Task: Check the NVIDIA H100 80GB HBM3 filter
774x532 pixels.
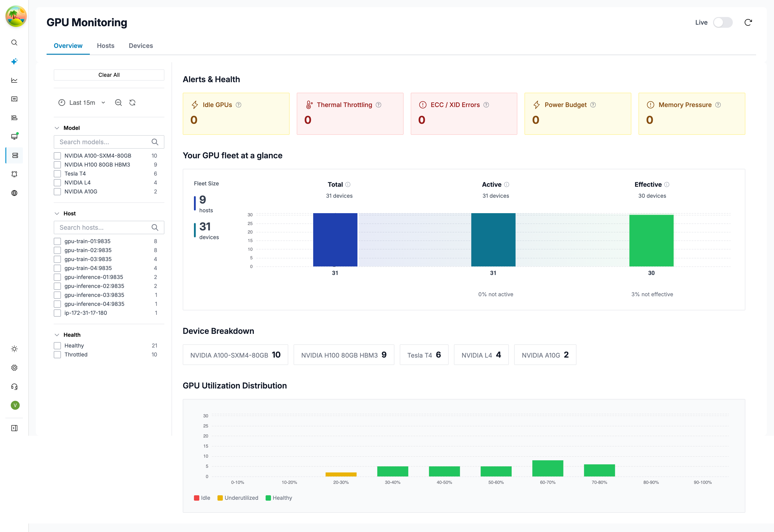Action: pyautogui.click(x=57, y=165)
